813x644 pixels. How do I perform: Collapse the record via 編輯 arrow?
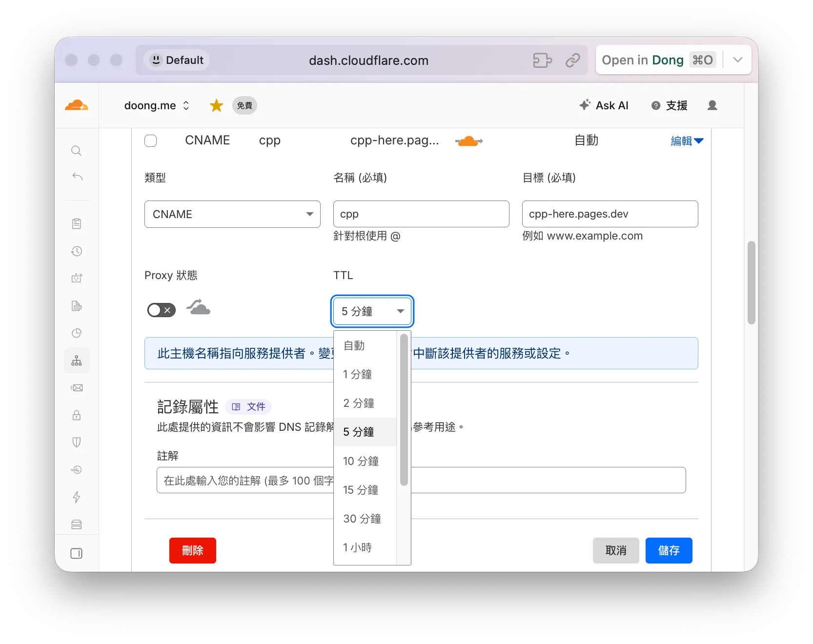coord(687,141)
